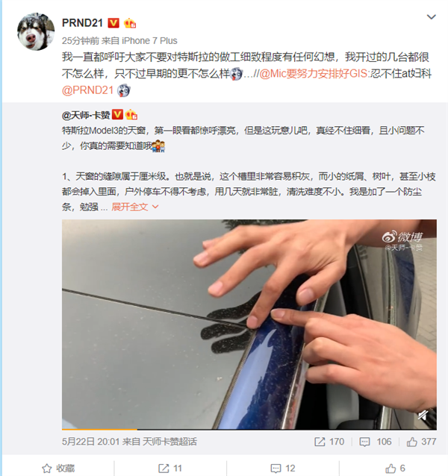Open the @天师-卡赞 author link
Screen dimensions: 448x476
tap(86, 116)
